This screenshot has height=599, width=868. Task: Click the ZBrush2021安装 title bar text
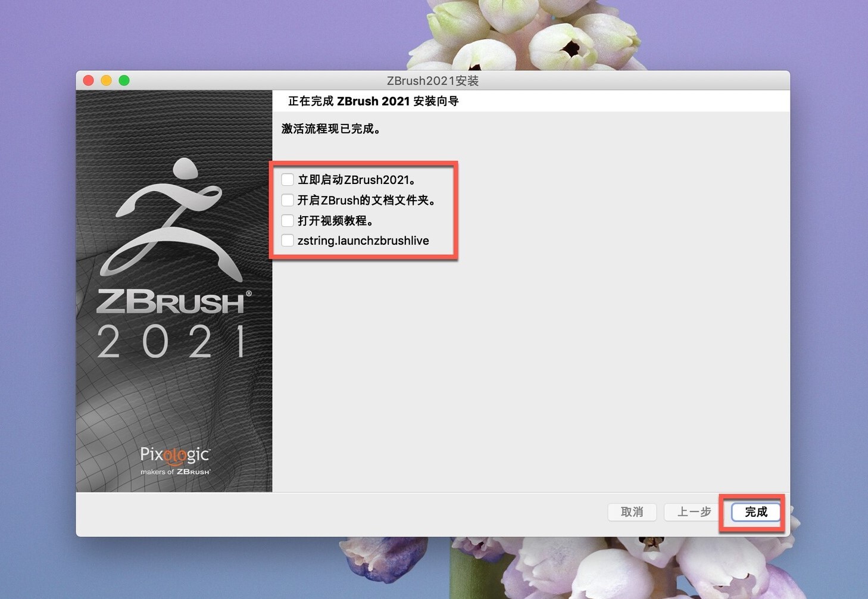[432, 80]
